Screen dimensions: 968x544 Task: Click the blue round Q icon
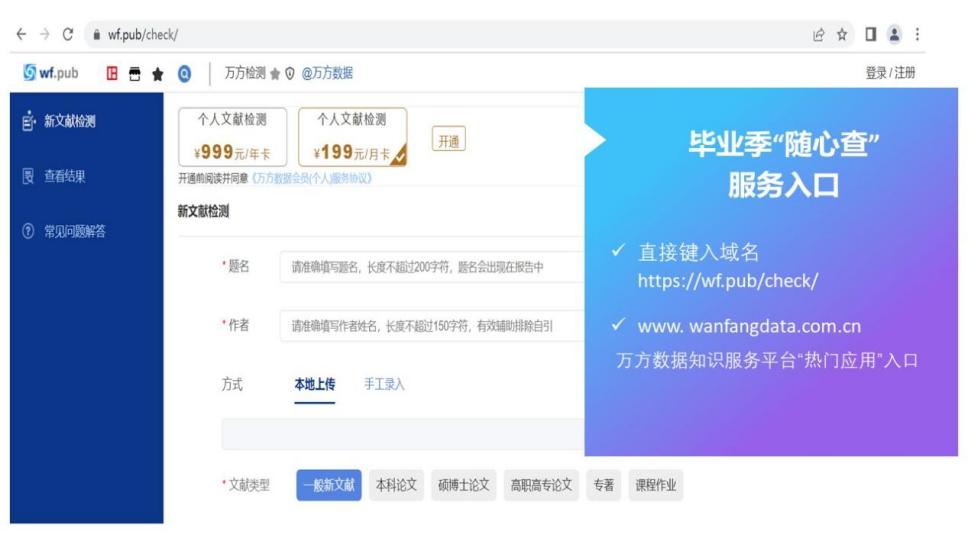pos(185,74)
